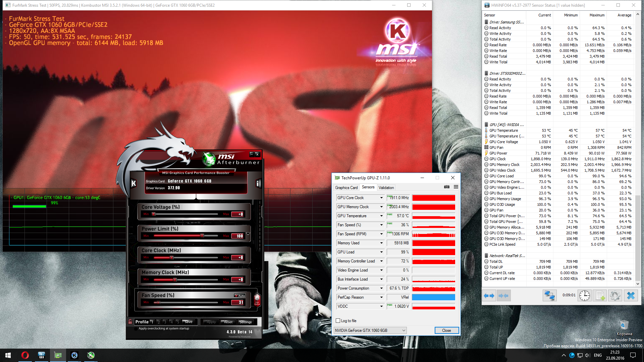Click the HWiNFO reset clock icon
The width and height of the screenshot is (644, 362).
click(x=584, y=296)
